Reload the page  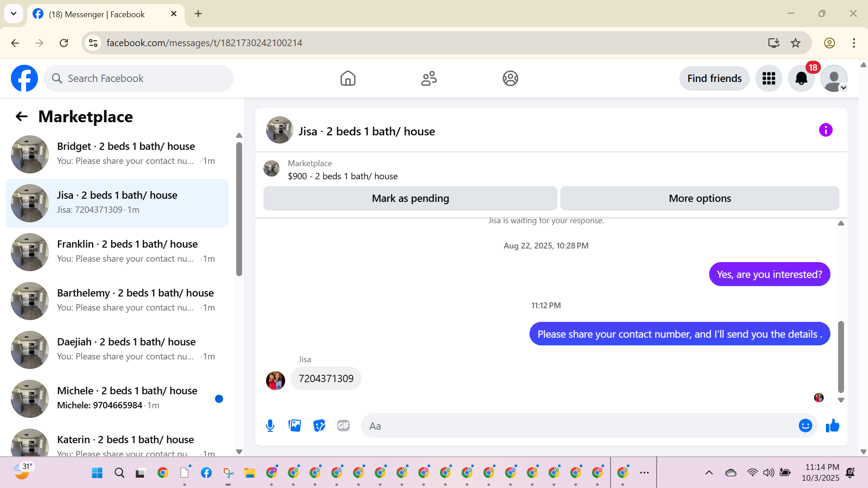click(x=64, y=43)
